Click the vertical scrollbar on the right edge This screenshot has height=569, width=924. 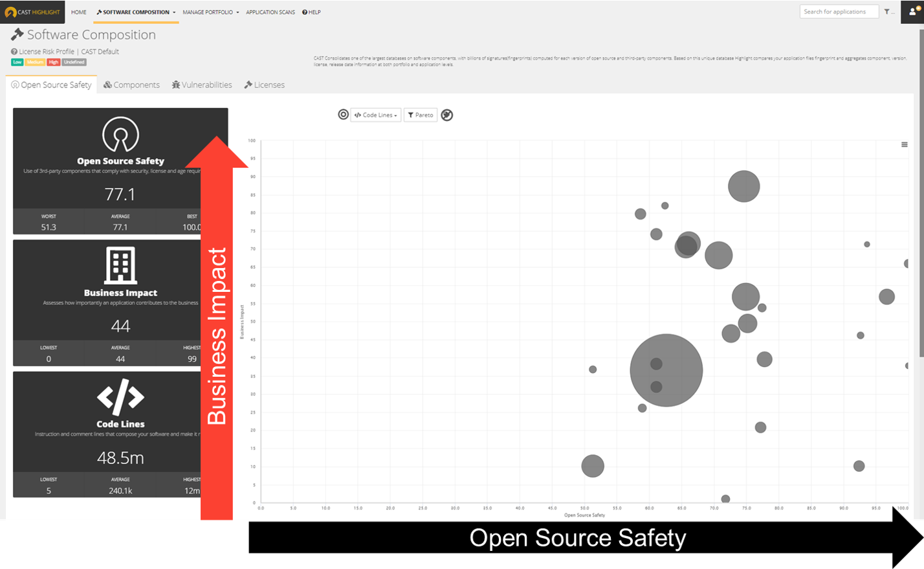(x=921, y=193)
